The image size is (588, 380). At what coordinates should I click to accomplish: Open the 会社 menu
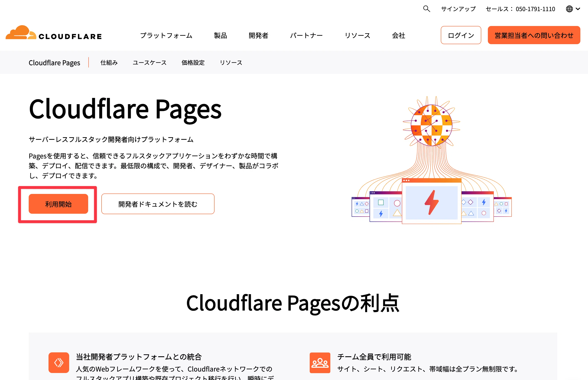(x=399, y=35)
